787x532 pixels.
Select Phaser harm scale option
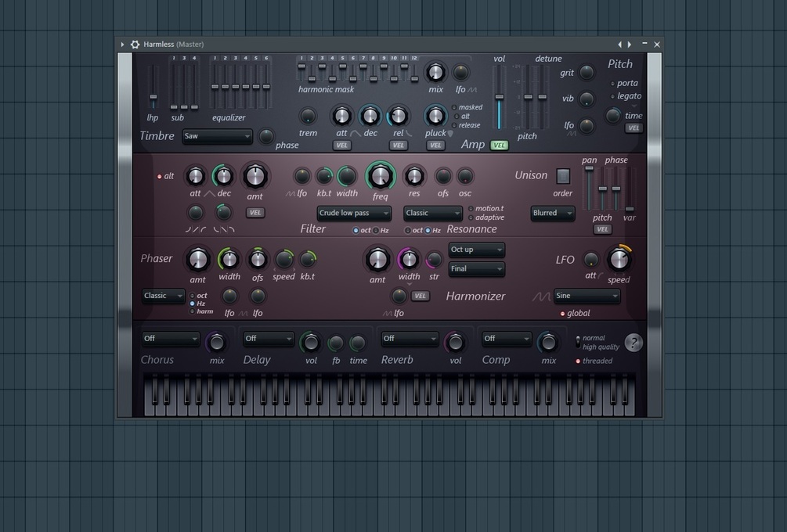click(192, 311)
